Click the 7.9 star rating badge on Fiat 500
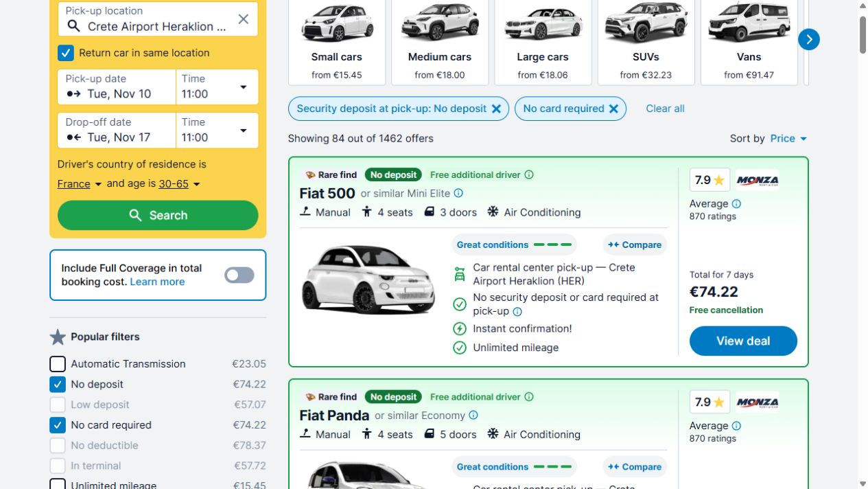 (x=709, y=181)
